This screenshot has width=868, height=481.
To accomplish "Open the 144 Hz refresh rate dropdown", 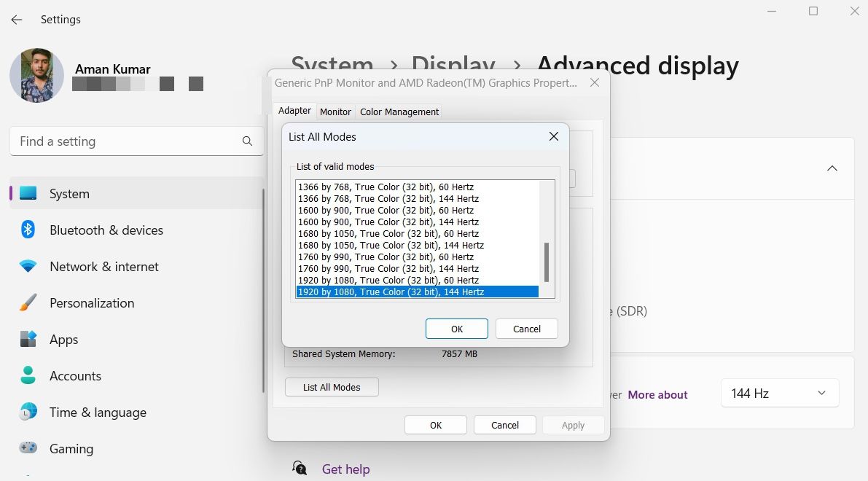I will pyautogui.click(x=779, y=394).
